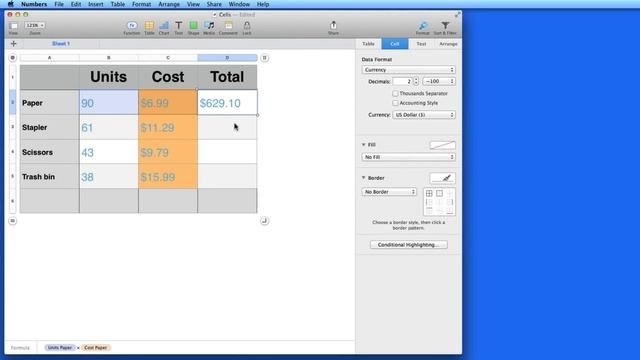Click the Units Paper formula token
640x360 pixels.
coord(60,348)
